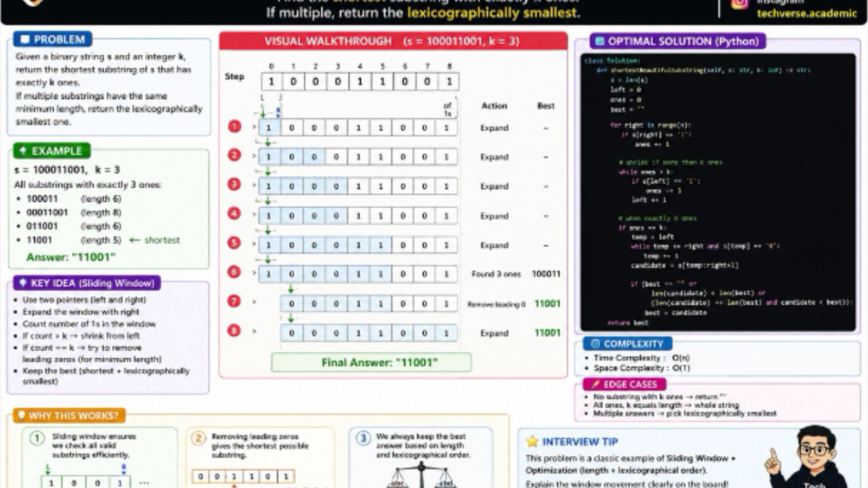Click the Answer: "11001" line in Example

71,257
